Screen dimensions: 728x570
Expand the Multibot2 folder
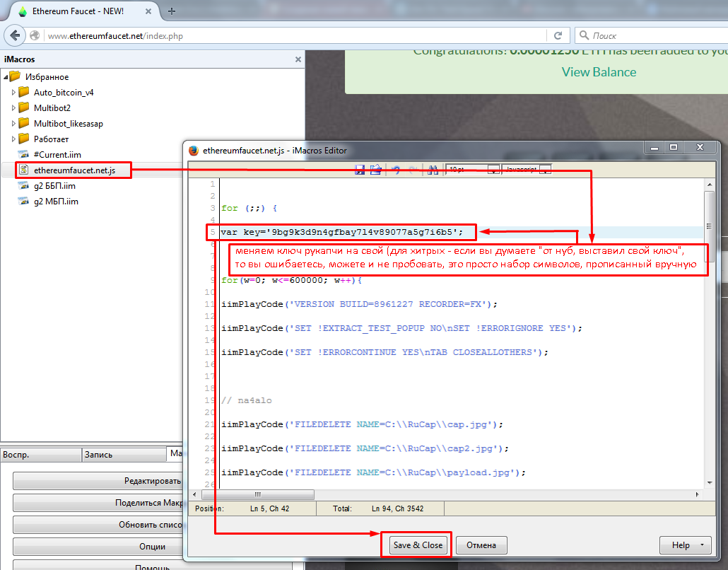click(x=13, y=107)
